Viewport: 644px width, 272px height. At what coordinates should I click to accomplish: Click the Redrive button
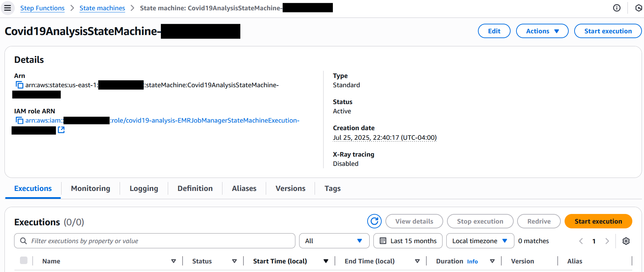click(539, 221)
